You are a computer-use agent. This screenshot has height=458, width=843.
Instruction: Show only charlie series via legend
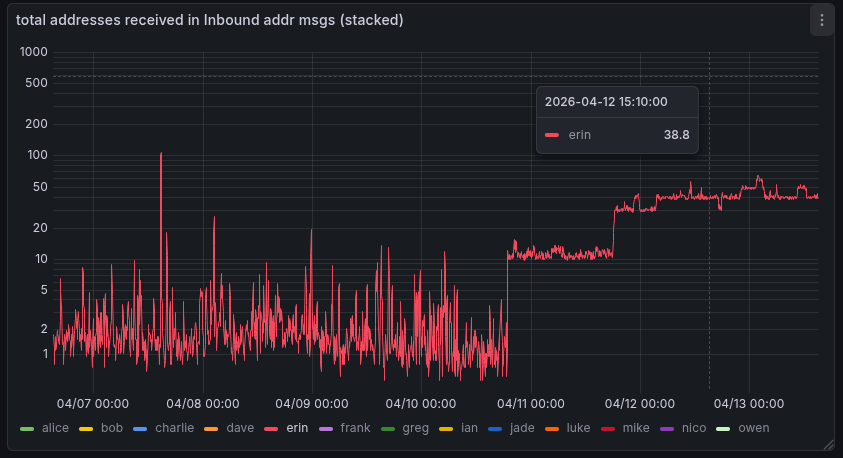click(x=174, y=428)
